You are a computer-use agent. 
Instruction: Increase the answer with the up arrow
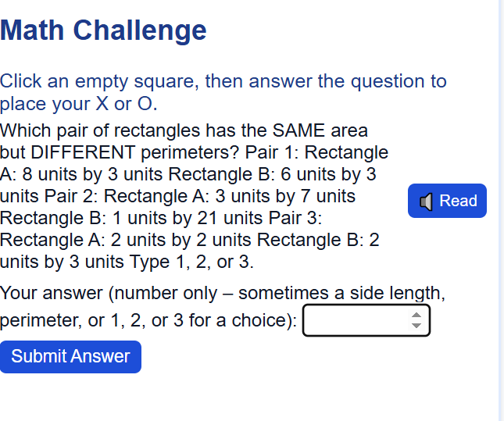[416, 316]
